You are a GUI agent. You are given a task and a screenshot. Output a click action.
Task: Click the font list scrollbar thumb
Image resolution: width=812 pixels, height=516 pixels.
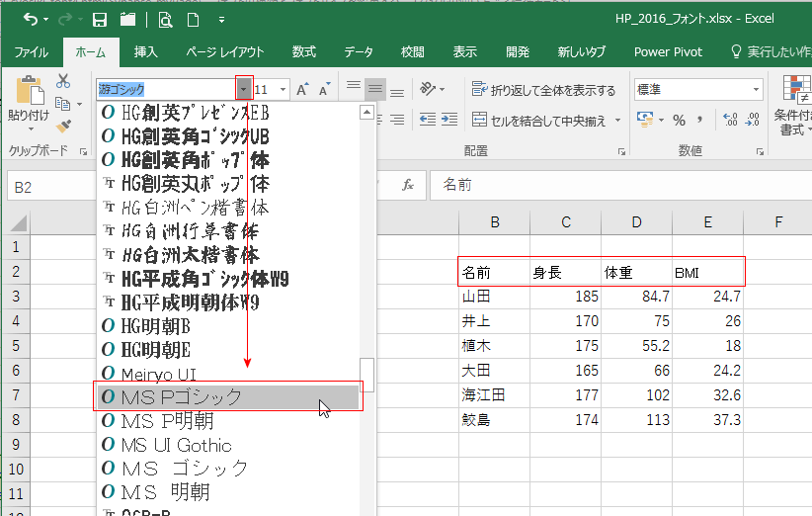pyautogui.click(x=366, y=374)
